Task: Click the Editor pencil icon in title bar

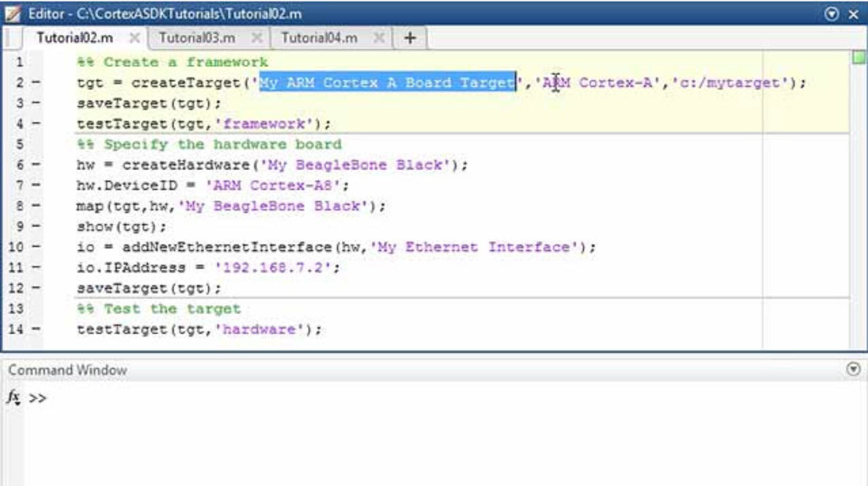Action: [x=13, y=14]
